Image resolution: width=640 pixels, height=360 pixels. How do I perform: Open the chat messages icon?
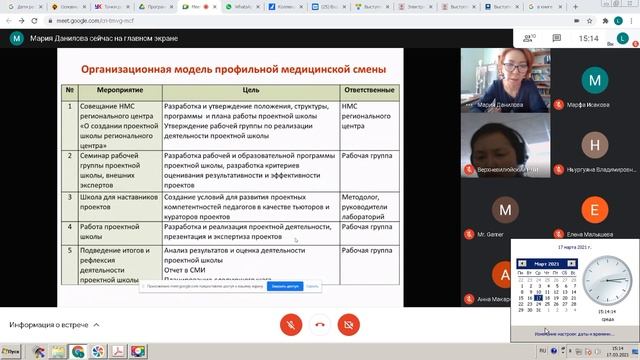click(556, 38)
